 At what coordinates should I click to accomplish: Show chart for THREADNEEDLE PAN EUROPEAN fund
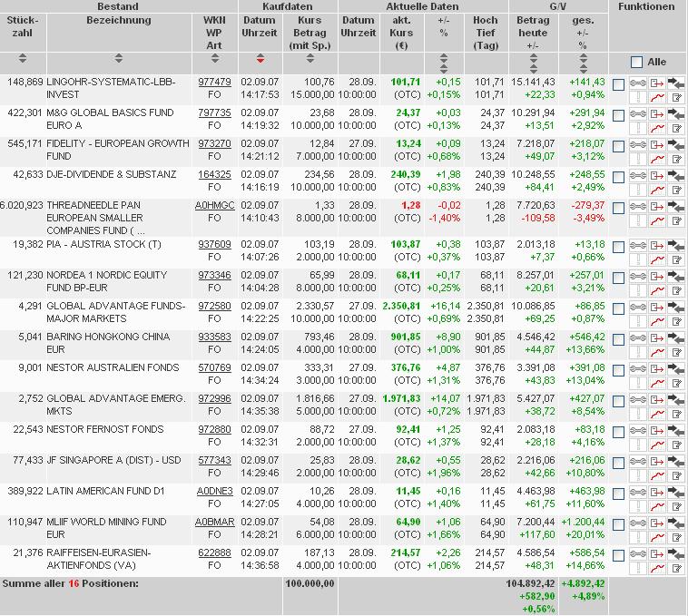657,221
